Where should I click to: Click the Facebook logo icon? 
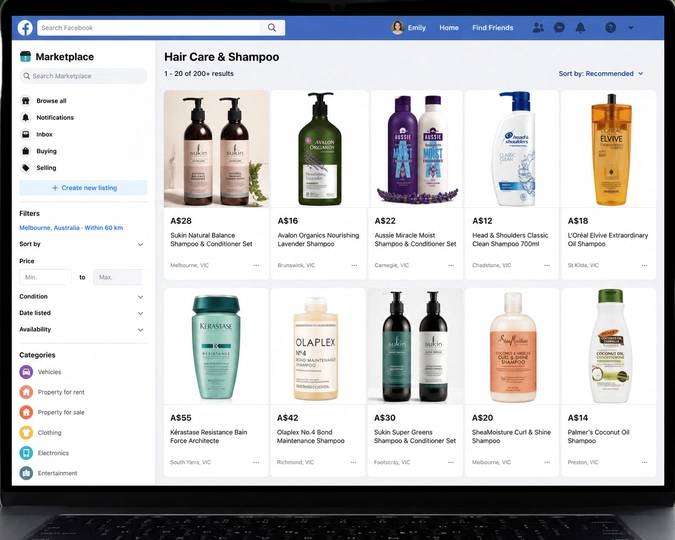[x=25, y=28]
